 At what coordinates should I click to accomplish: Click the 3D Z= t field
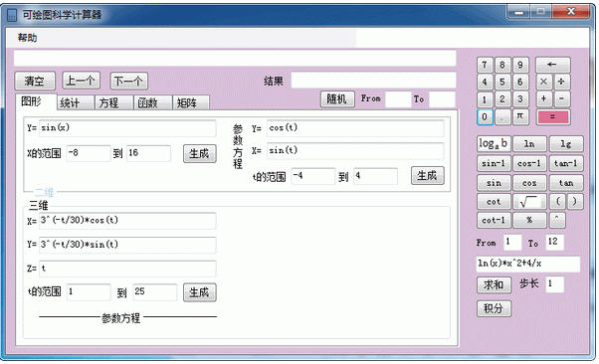(127, 269)
